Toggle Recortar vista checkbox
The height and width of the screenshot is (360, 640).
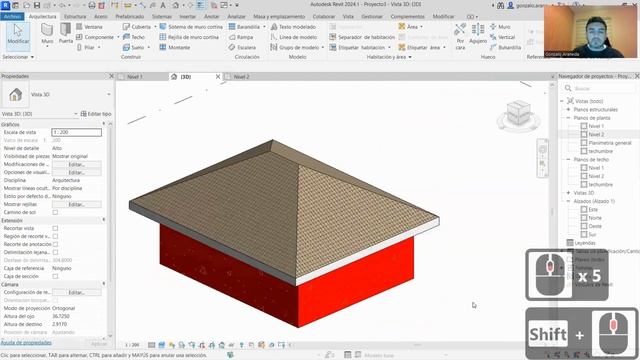point(55,228)
